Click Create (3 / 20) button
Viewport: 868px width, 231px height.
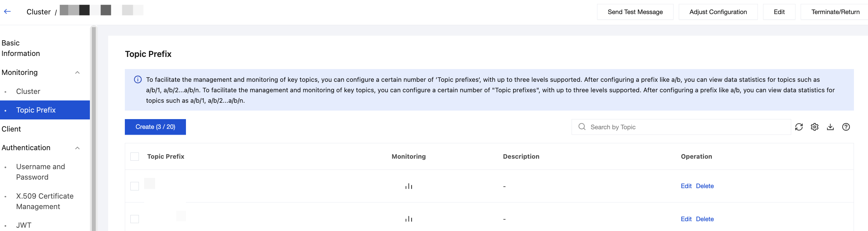pyautogui.click(x=155, y=127)
